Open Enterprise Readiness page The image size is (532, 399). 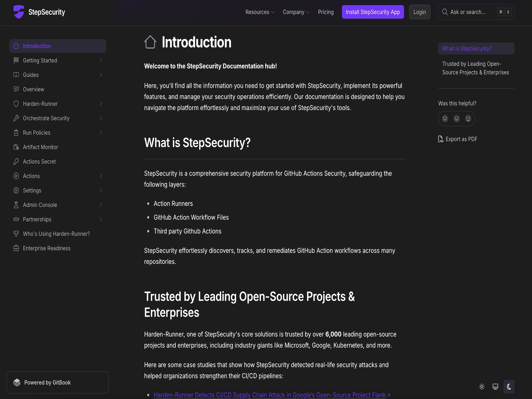pyautogui.click(x=58, y=248)
